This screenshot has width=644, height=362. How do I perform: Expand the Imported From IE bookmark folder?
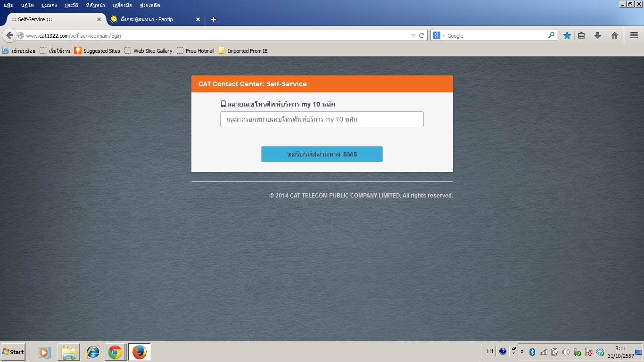(243, 50)
